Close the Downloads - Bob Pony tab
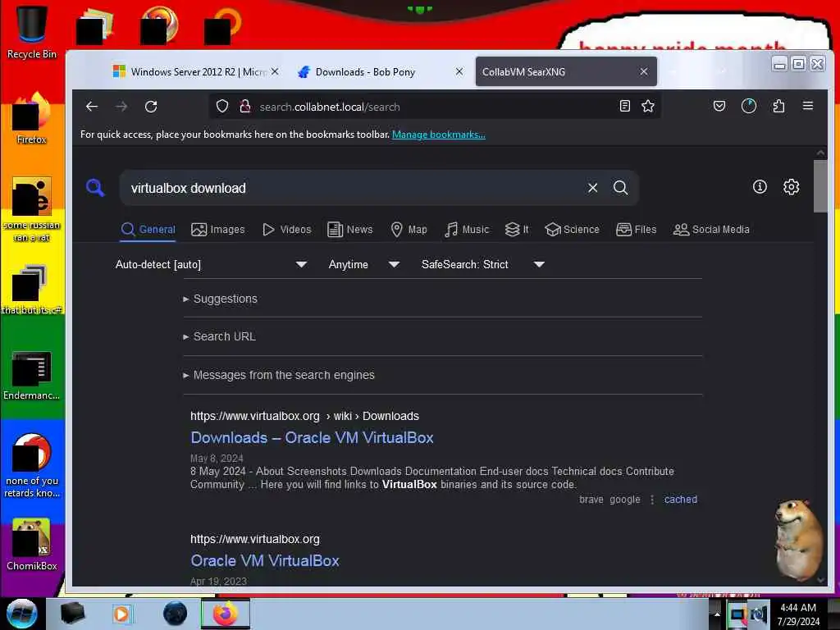Screen dimensions: 840x630 coord(459,71)
